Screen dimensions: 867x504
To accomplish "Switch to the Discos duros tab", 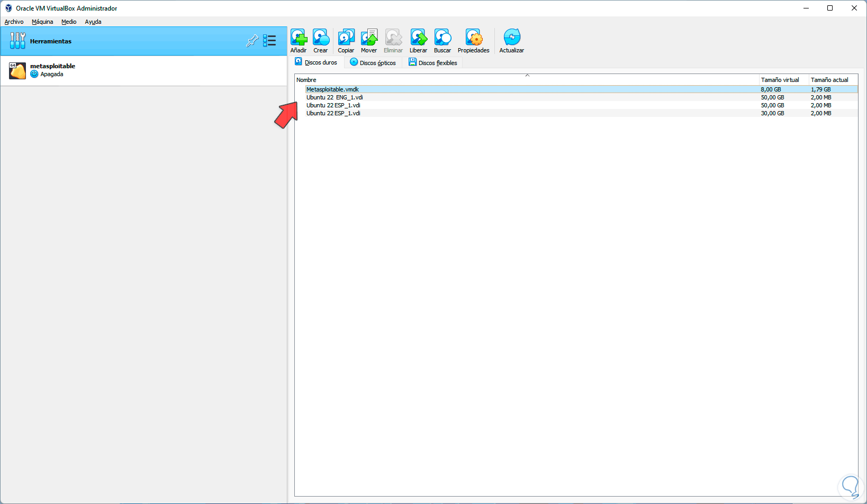I will tap(317, 62).
